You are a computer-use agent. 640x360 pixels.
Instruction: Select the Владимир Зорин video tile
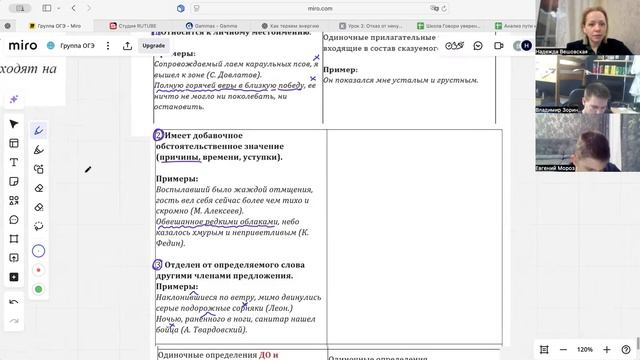[588, 84]
